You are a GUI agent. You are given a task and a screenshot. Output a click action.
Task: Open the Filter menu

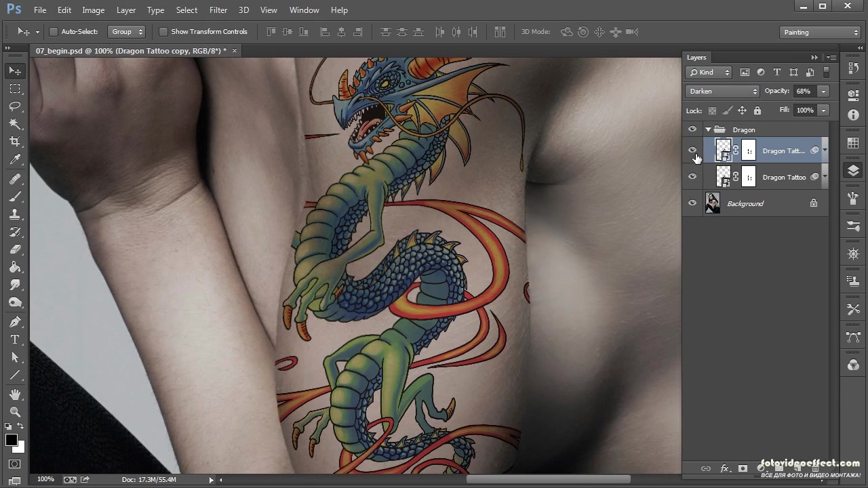pyautogui.click(x=218, y=10)
